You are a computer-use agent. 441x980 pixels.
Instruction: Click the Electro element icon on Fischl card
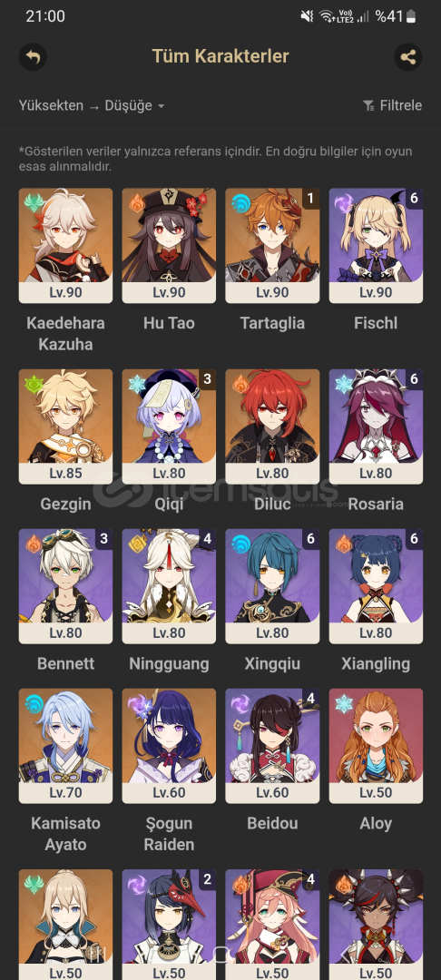pyautogui.click(x=344, y=203)
